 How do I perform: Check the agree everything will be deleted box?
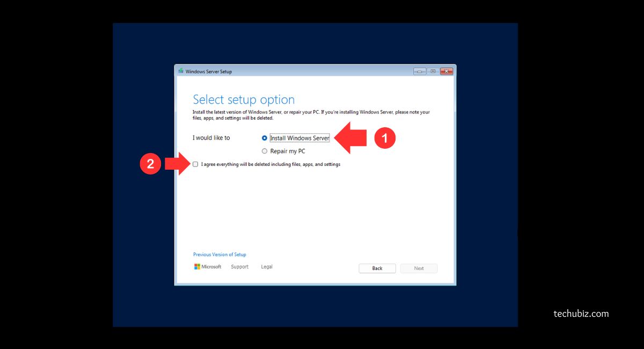coord(195,164)
